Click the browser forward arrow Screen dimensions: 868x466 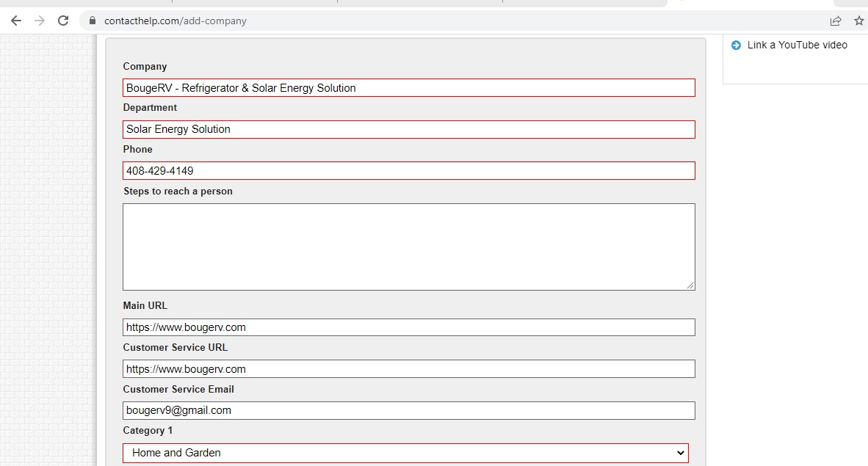[40, 21]
